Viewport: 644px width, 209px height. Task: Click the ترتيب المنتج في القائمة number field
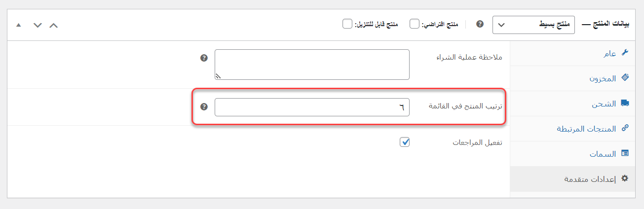(x=312, y=107)
